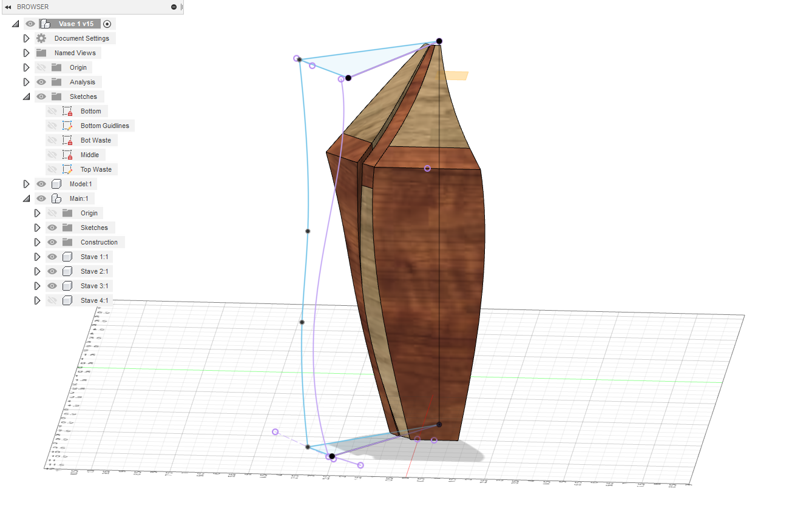Click the Named Views folder icon

tap(41, 53)
